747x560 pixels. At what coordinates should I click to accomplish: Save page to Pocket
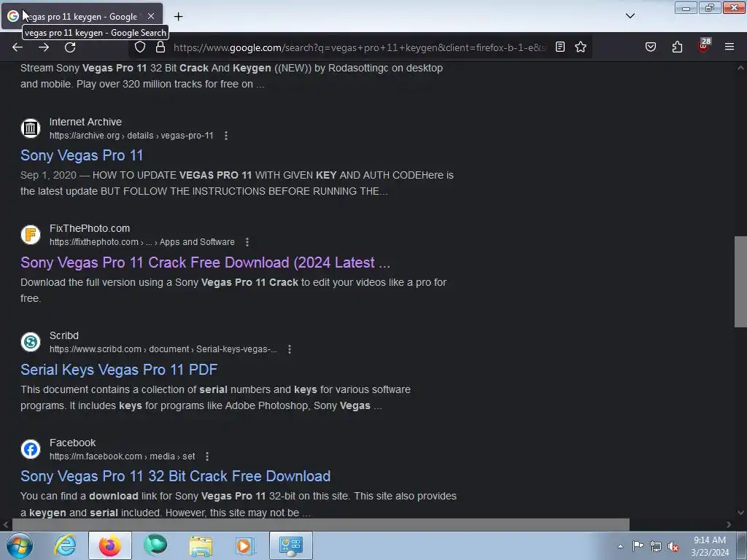tap(651, 47)
